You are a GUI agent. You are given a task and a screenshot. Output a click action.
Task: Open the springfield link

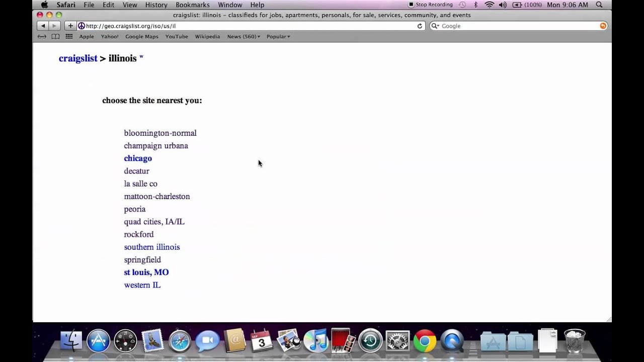tap(142, 260)
